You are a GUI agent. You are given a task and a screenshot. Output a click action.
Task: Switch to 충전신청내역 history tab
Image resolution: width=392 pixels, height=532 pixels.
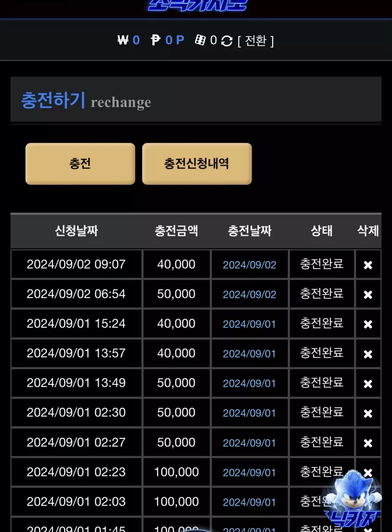point(197,164)
